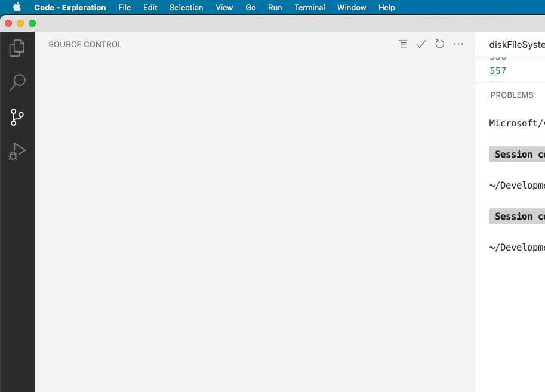Select the Source Control activity bar icon
Screen dimensions: 545x392
[17, 118]
